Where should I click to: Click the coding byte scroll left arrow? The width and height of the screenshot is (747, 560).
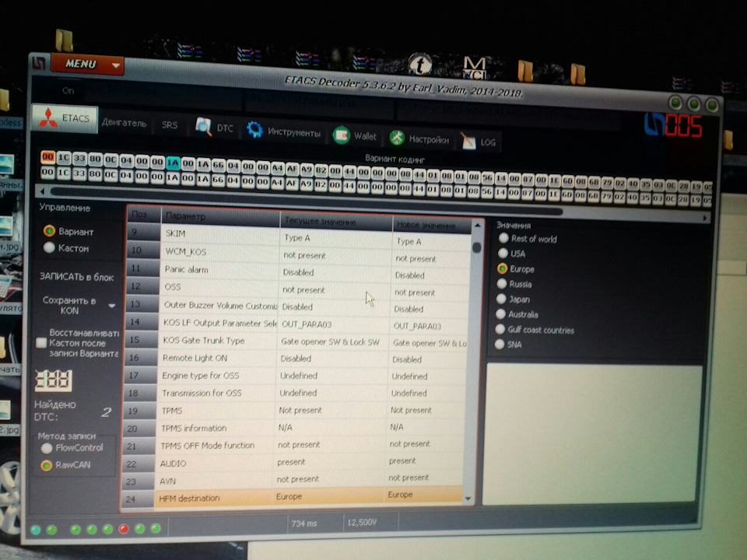pos(42,191)
